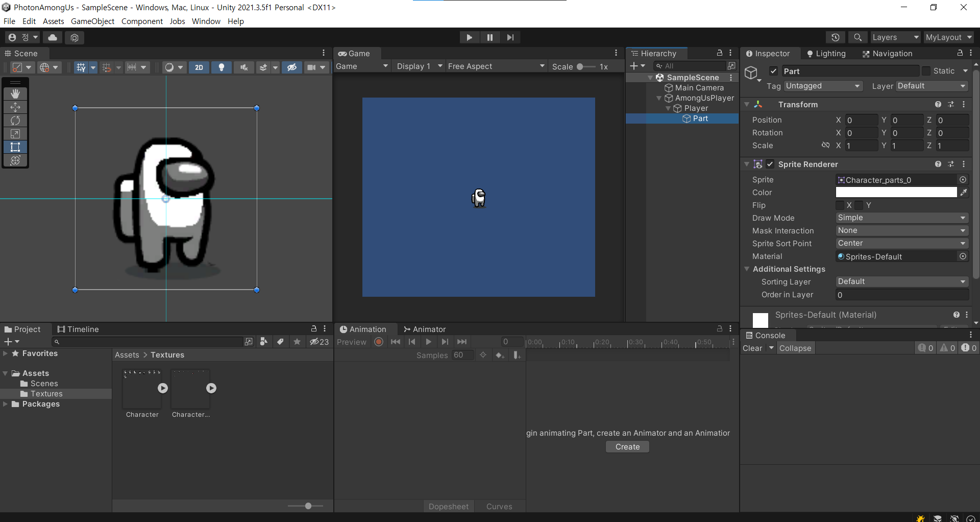The height and width of the screenshot is (522, 980).
Task: Go to first keyframe in Animation
Action: (396, 342)
